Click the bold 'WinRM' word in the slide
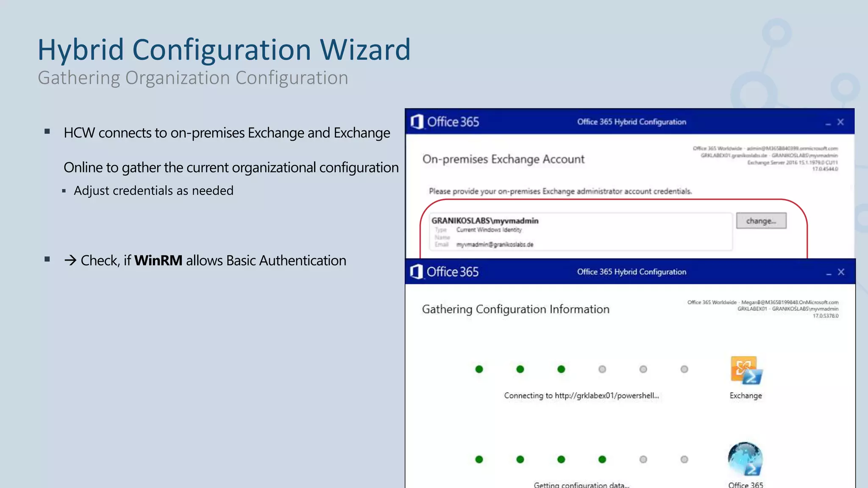 point(158,261)
